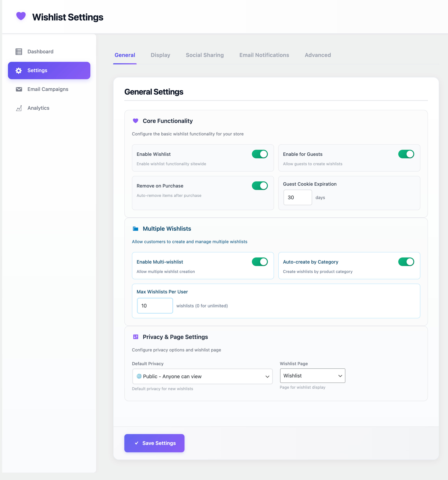
Task: Turn off Enable for Guests
Action: (406, 154)
